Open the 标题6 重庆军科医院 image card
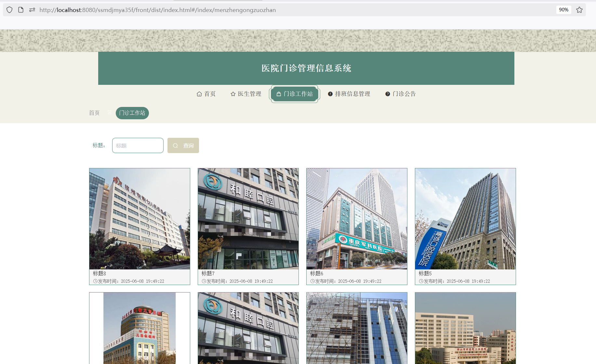This screenshot has height=364, width=596. pos(357,219)
